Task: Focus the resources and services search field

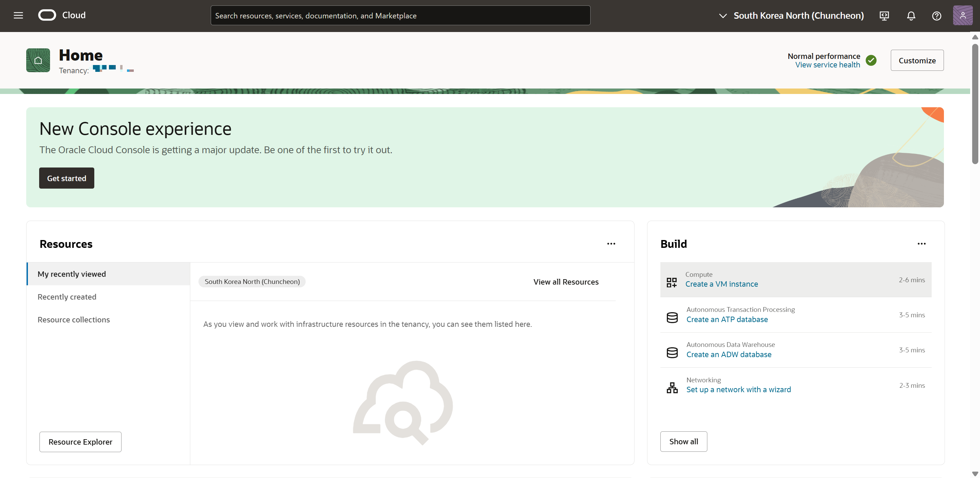Action: point(400,16)
